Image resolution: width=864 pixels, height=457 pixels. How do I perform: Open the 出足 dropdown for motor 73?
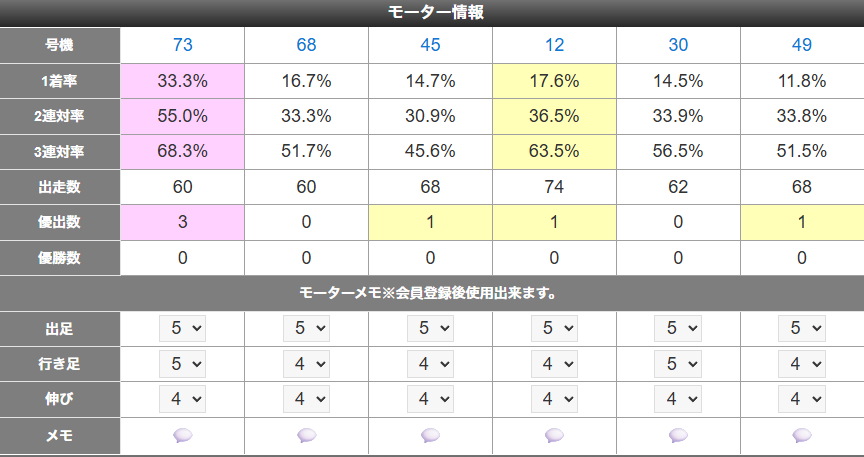coord(182,329)
